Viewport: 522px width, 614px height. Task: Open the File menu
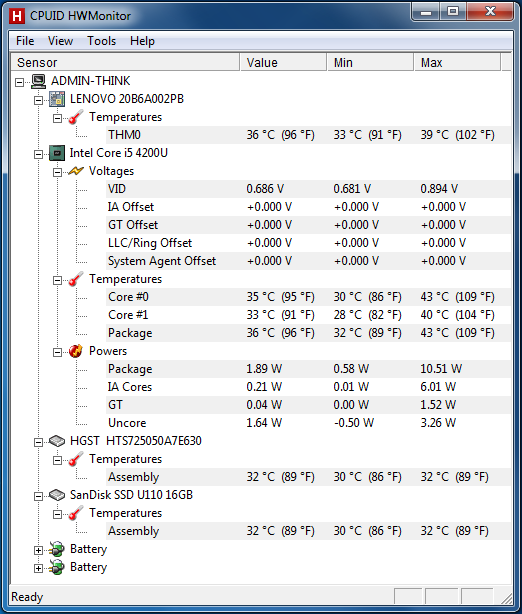[x=25, y=41]
